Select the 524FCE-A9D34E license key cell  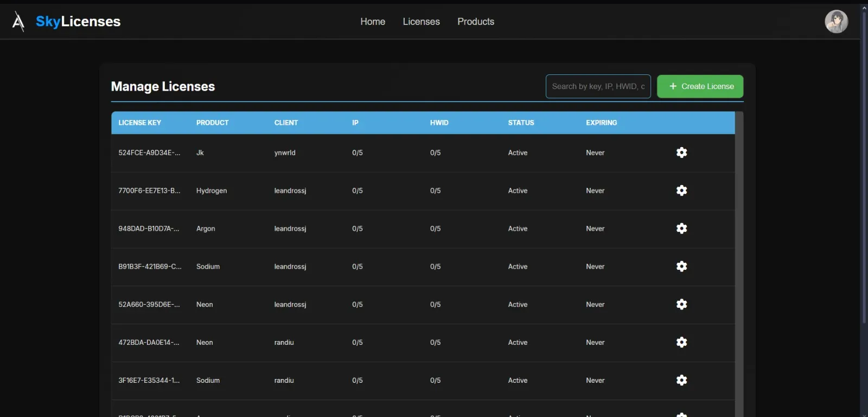[149, 153]
